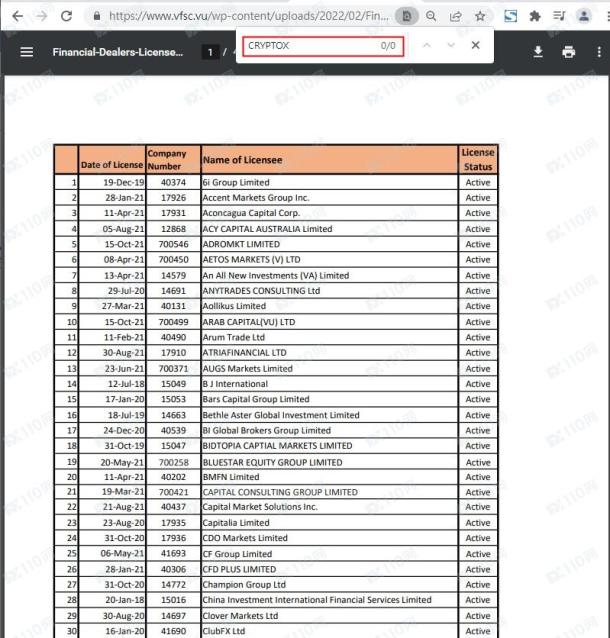Select the PDF page number box
610x638 pixels.
click(210, 52)
